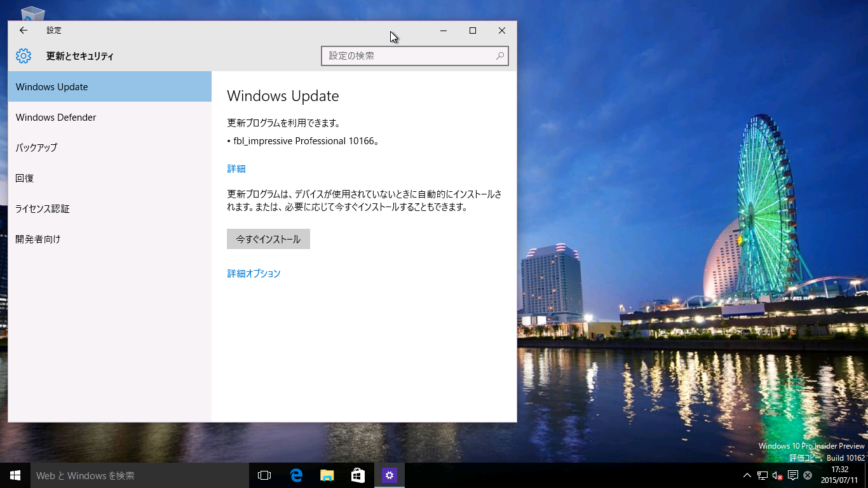Image resolution: width=868 pixels, height=488 pixels.
Task: Open File Explorer from the taskbar
Action: pos(327,475)
